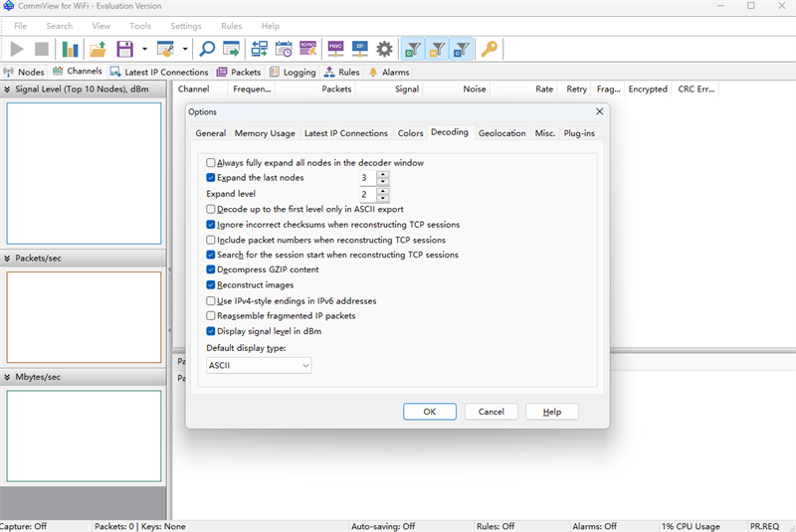
Task: Click the clear buffer brush icon
Action: (165, 49)
